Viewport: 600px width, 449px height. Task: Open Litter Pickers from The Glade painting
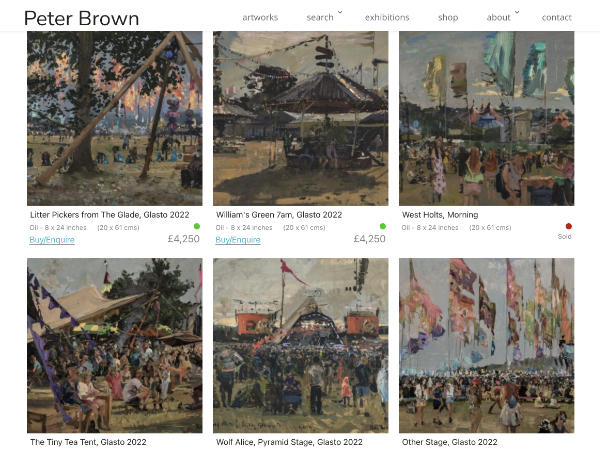click(115, 119)
